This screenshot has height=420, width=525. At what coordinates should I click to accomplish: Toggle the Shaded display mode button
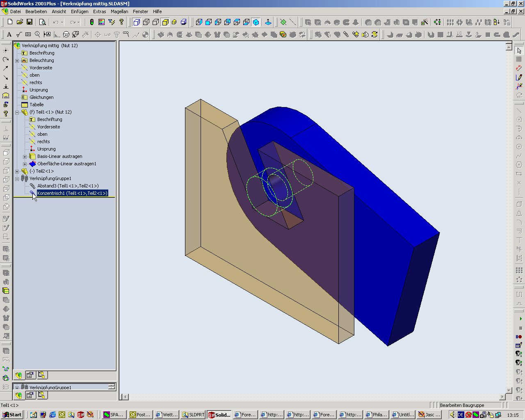(x=165, y=22)
